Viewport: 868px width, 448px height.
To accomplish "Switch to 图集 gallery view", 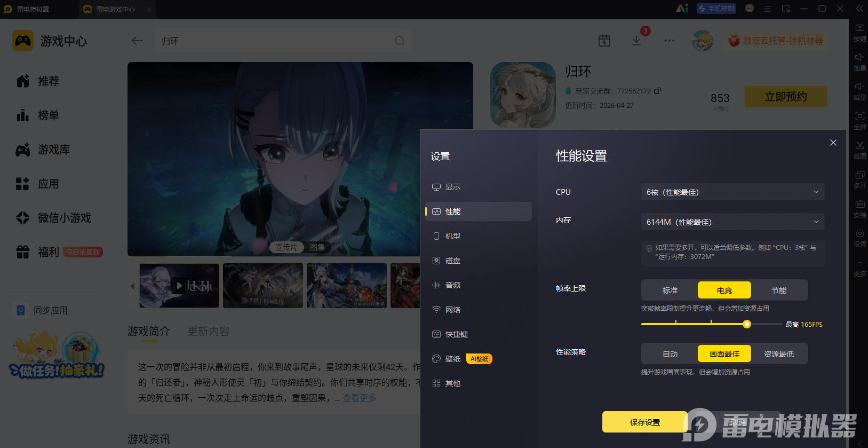I will (317, 247).
